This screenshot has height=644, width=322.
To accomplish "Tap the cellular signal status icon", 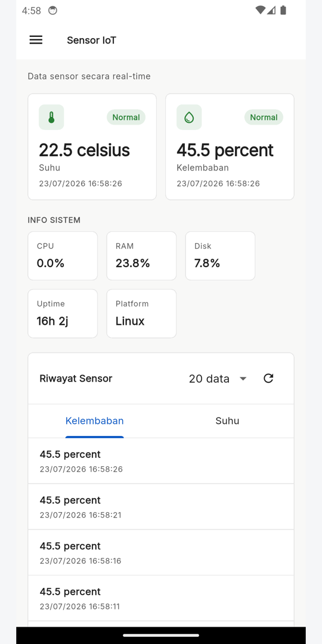I will pos(271,10).
